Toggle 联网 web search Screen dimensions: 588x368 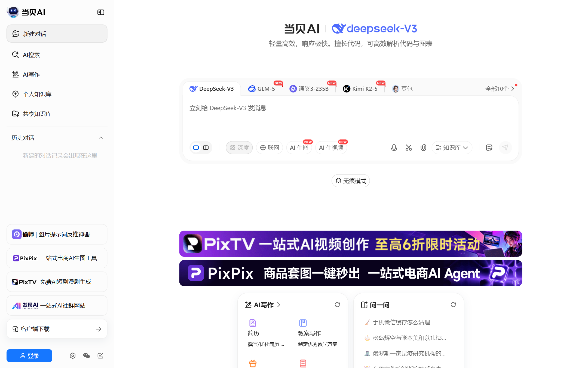[269, 147]
